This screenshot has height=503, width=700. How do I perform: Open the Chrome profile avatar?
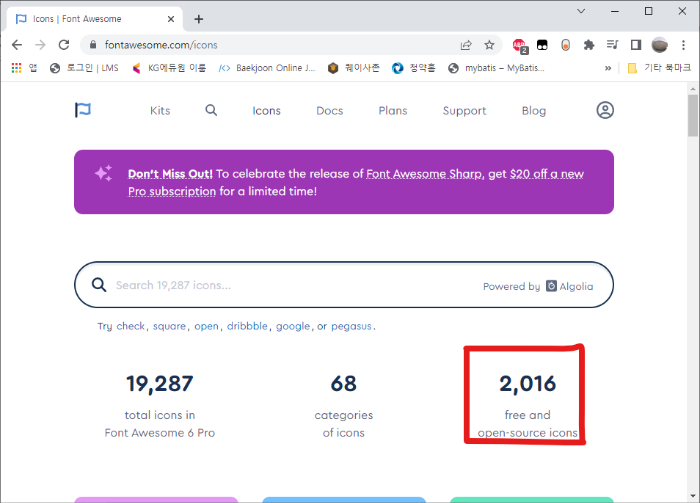[659, 45]
